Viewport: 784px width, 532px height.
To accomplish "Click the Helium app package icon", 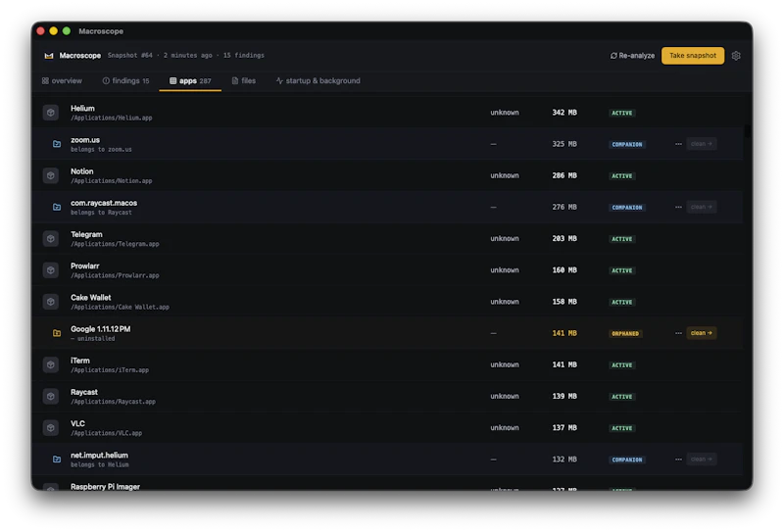I will pyautogui.click(x=51, y=113).
